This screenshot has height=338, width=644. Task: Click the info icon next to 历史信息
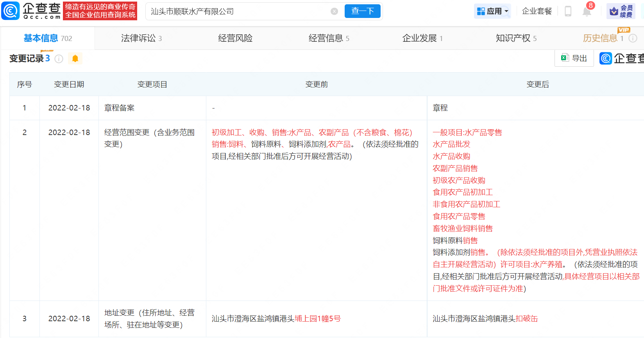point(633,38)
